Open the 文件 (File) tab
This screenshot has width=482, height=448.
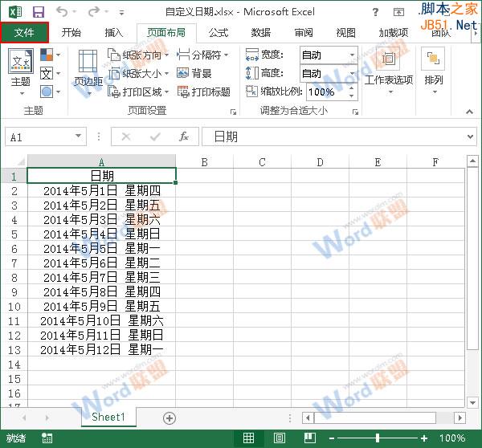click(x=24, y=32)
